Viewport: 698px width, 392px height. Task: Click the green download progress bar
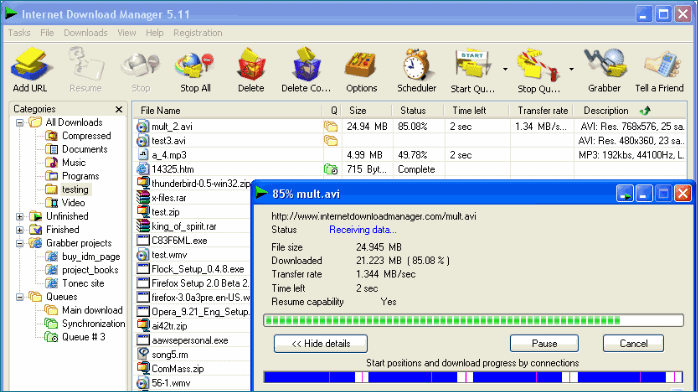tap(474, 320)
